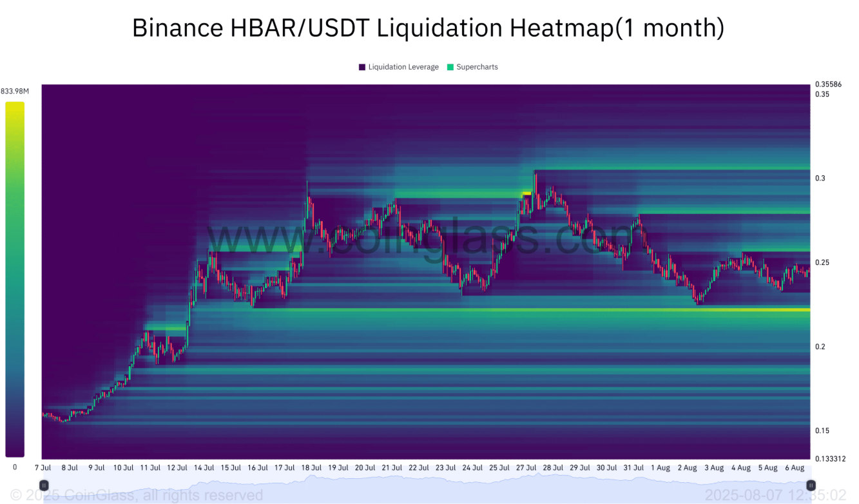Click the 5 Aug date label
This screenshot has height=504, width=859.
click(x=768, y=468)
